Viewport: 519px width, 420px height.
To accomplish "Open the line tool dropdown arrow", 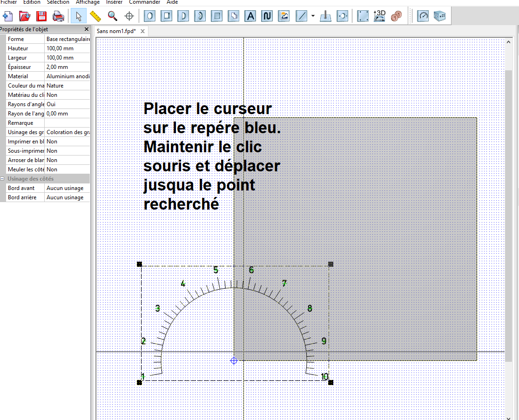I will coord(313,16).
